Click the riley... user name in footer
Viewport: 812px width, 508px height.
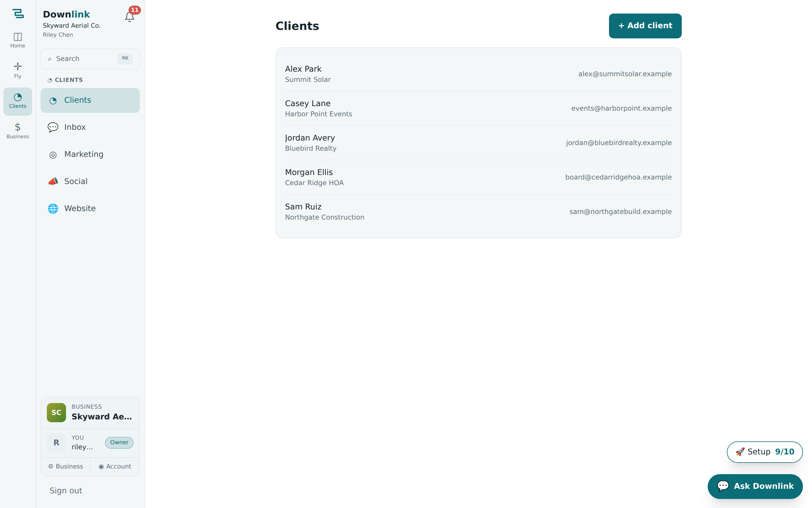coord(82,447)
